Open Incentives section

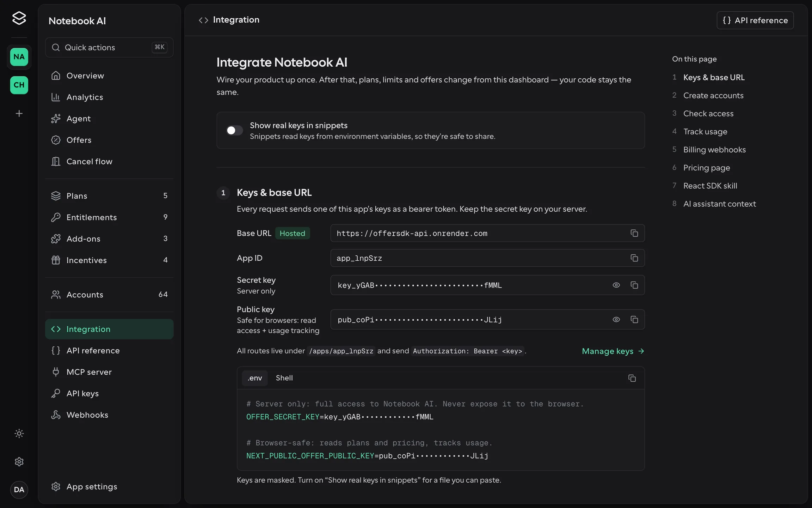(109, 260)
